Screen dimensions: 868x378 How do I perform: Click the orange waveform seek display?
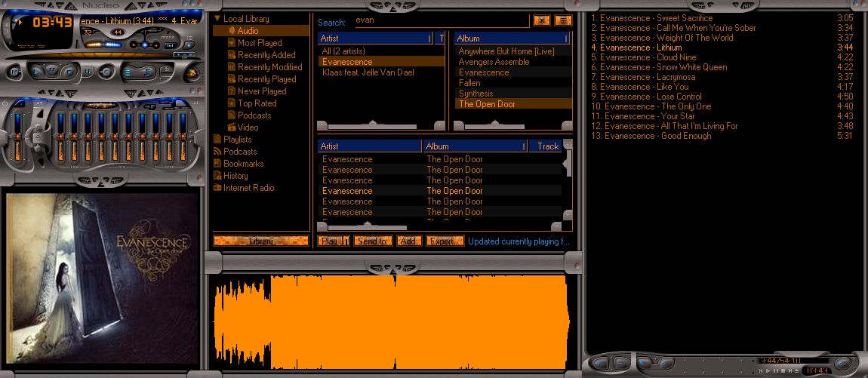coord(390,321)
